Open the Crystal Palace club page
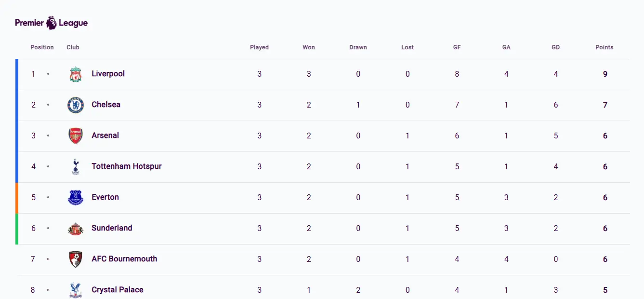 pyautogui.click(x=117, y=289)
